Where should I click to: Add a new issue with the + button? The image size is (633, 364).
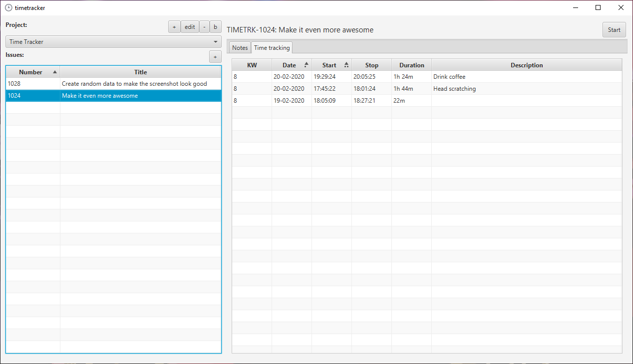[215, 57]
